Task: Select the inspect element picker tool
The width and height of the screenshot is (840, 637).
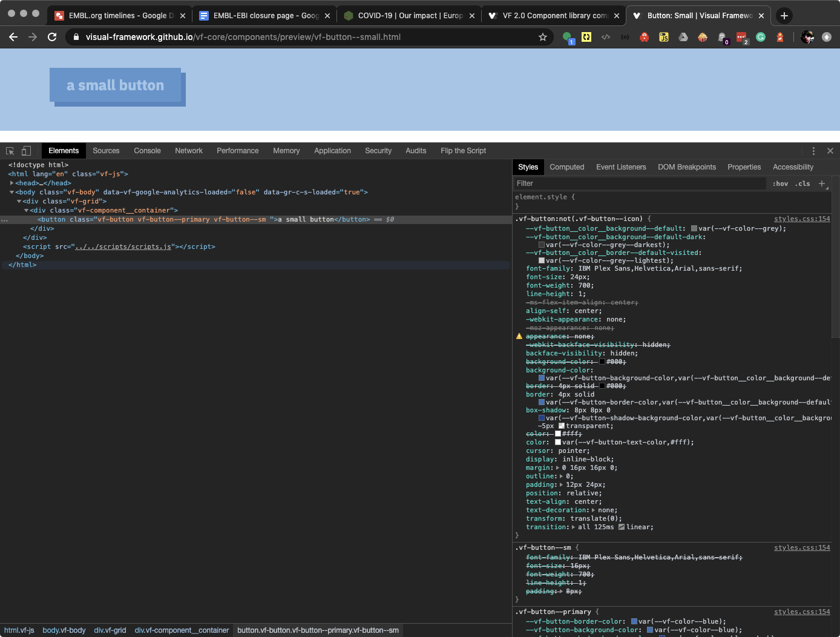Action: [10, 150]
